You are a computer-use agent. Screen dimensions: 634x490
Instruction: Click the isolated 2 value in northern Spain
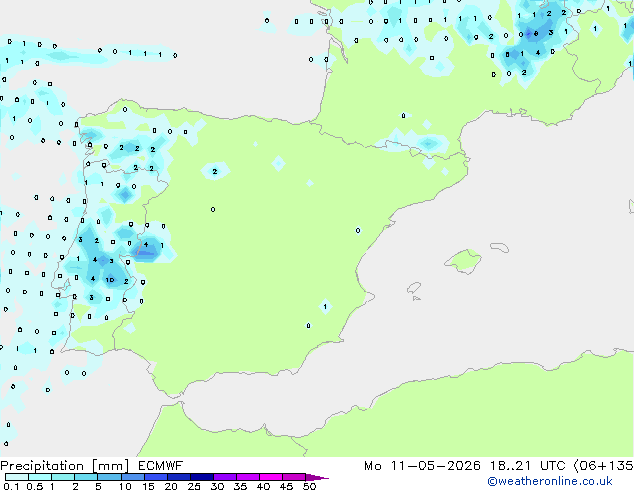[x=215, y=171]
